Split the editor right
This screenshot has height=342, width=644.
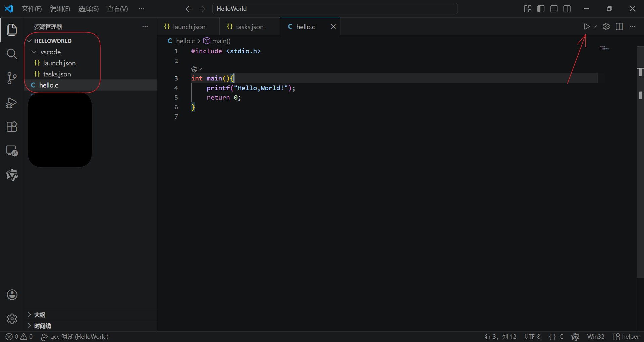point(620,26)
